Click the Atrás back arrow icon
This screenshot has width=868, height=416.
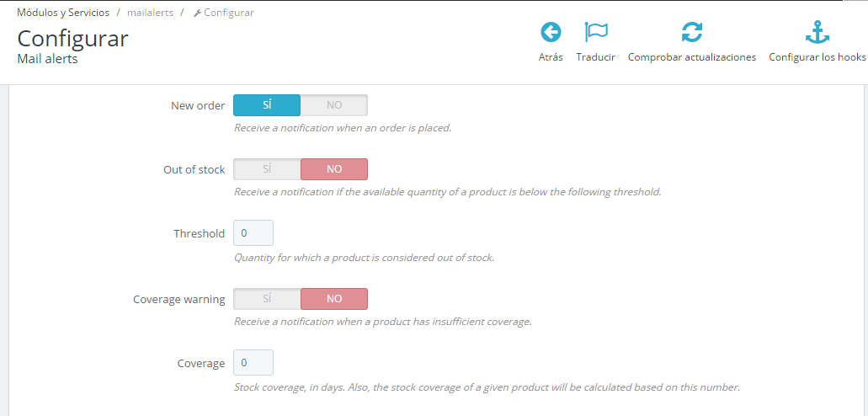551,32
